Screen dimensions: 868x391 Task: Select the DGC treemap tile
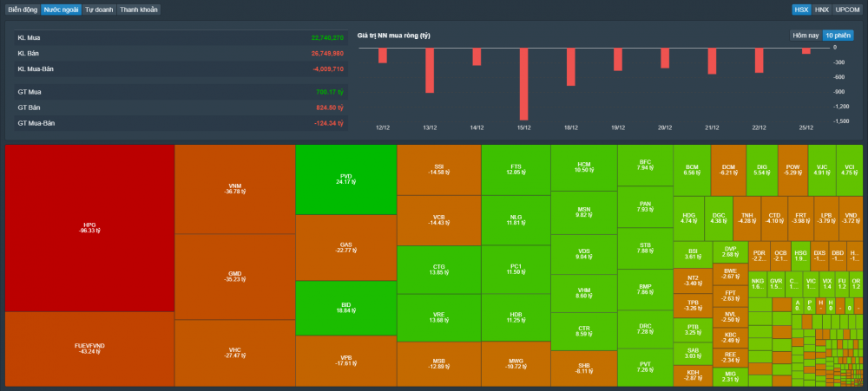click(719, 218)
